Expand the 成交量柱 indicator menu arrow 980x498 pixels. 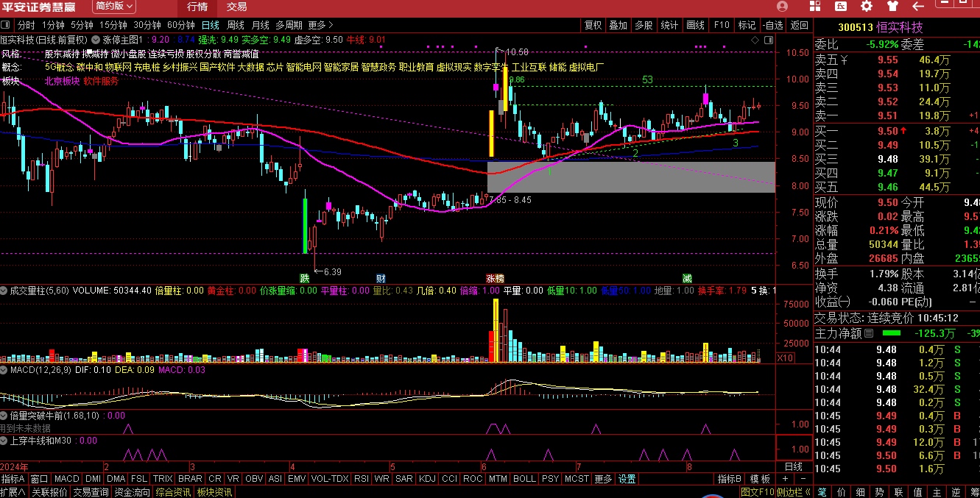point(4,291)
